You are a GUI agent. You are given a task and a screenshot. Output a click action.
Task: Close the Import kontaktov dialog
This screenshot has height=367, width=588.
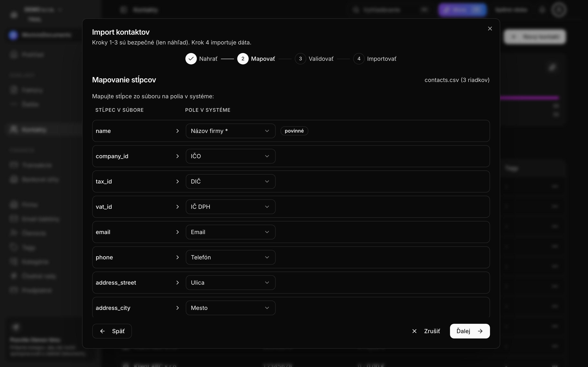pos(490,29)
